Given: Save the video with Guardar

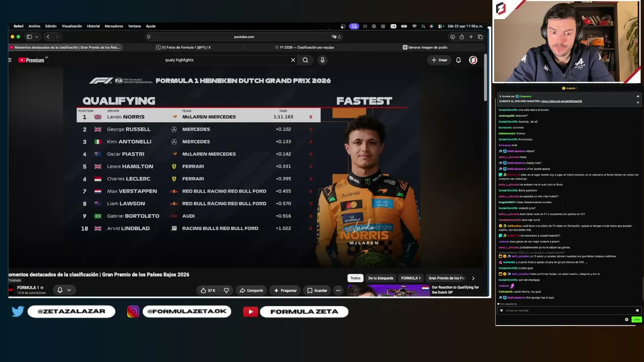Looking at the screenshot, I should point(317,290).
